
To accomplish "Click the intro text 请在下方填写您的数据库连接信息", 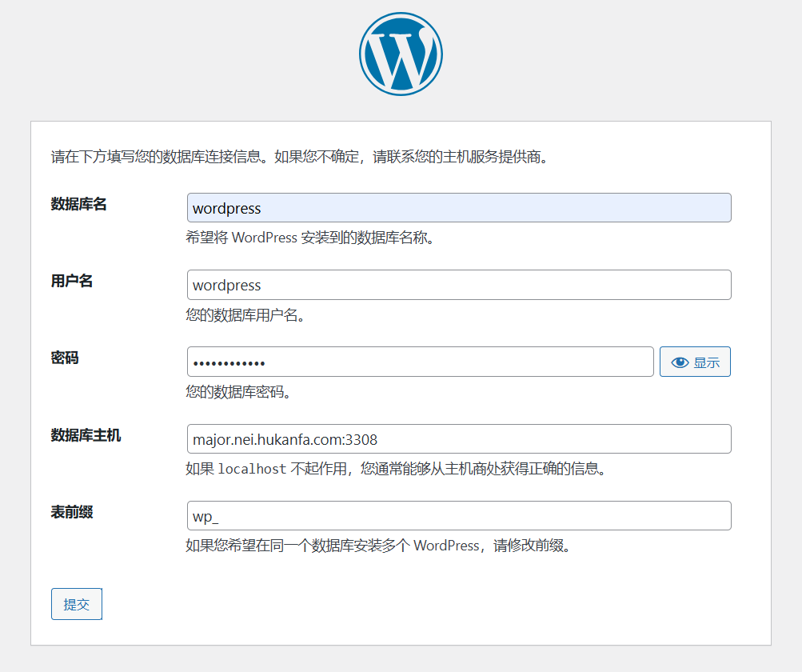I will pyautogui.click(x=159, y=157).
